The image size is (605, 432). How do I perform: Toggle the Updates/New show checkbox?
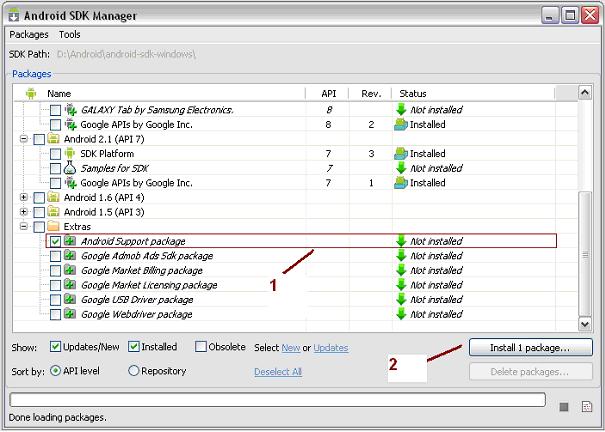pos(55,347)
